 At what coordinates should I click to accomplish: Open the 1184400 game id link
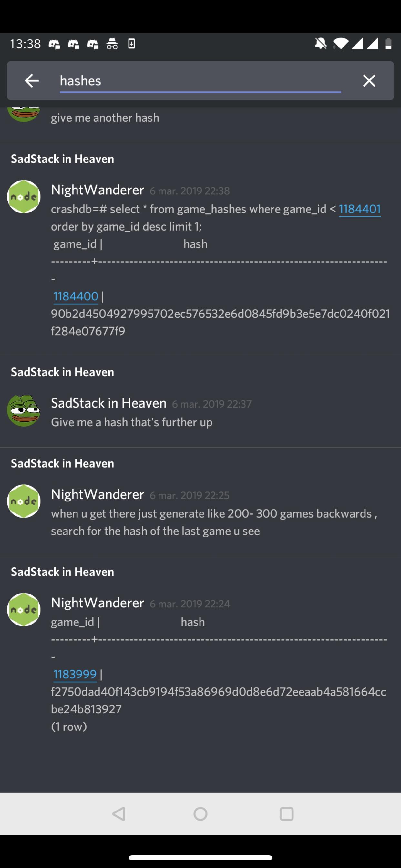[x=76, y=296]
